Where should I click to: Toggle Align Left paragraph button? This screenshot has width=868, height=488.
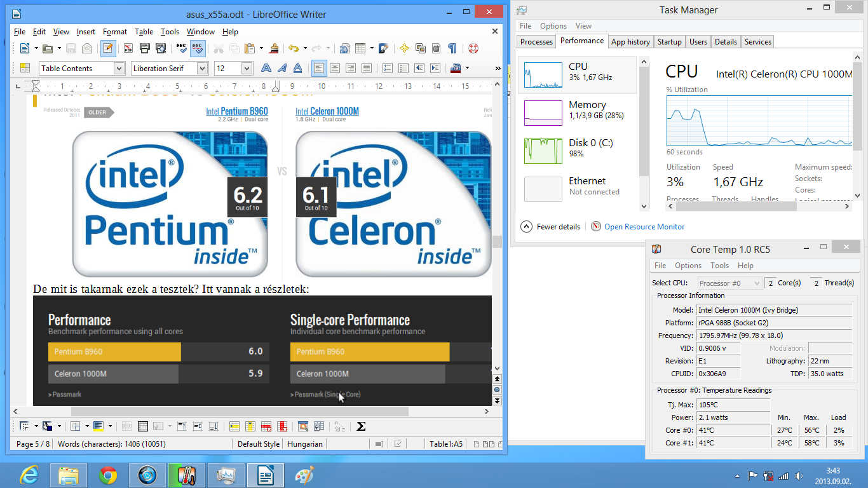pos(319,68)
